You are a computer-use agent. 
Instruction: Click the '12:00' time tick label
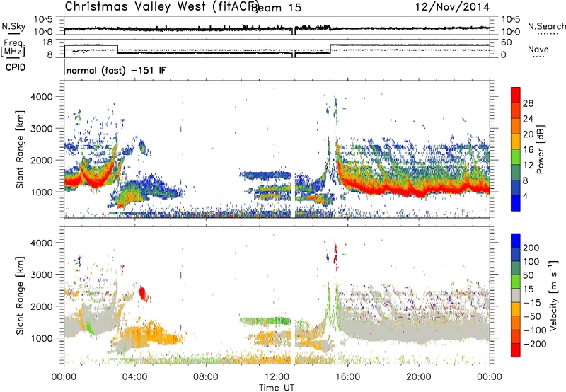click(277, 377)
